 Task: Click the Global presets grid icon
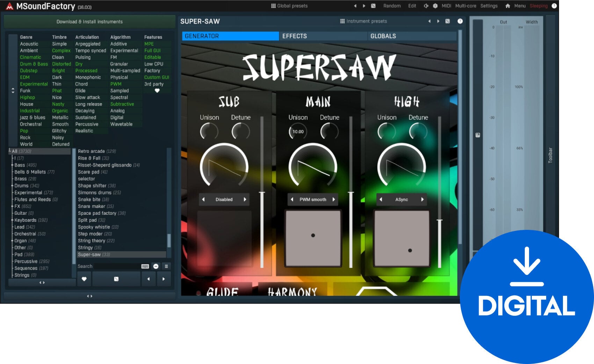tap(273, 6)
